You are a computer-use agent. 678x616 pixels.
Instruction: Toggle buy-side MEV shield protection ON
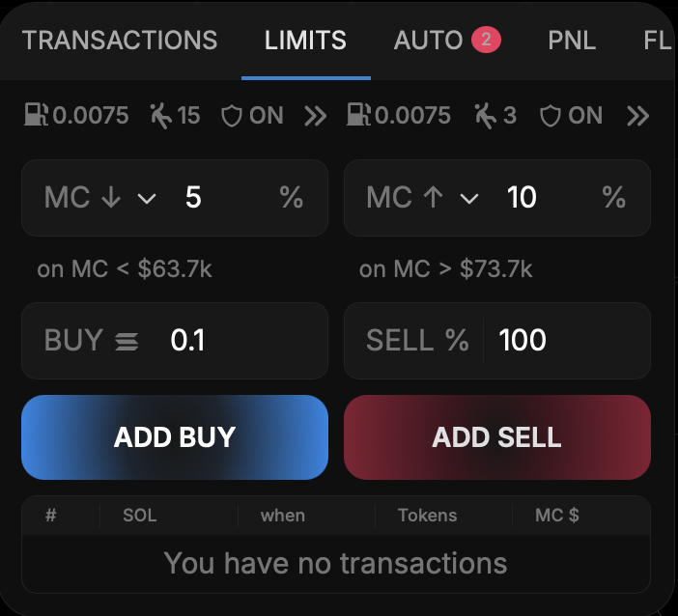[x=252, y=116]
